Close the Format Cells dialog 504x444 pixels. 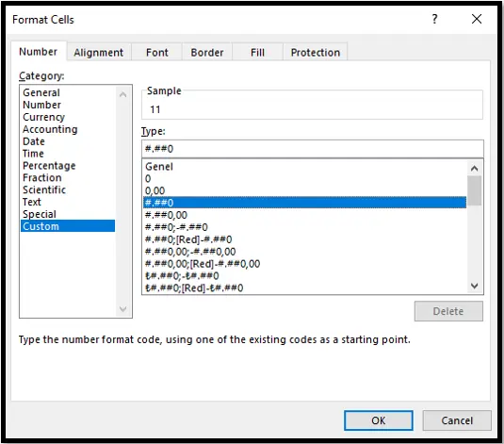(x=477, y=19)
